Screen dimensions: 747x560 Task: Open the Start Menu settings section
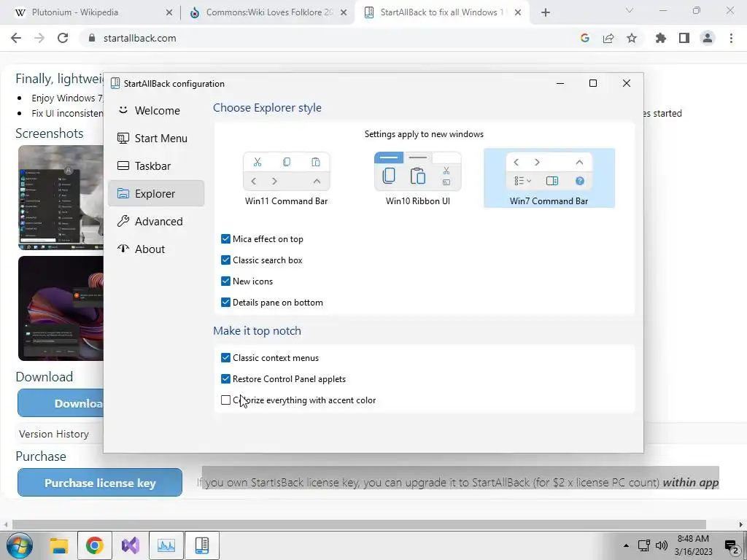(156, 138)
